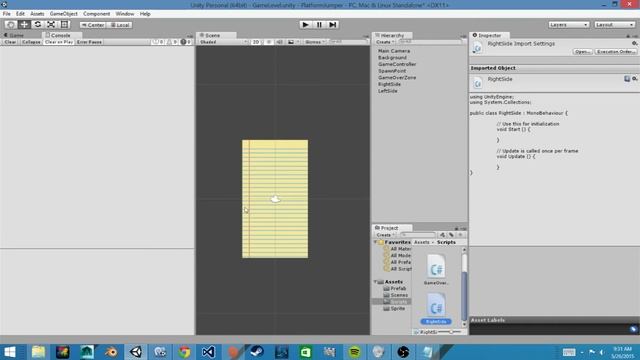
Task: Open the Shaded draw mode dropdown
Action: (x=223, y=42)
